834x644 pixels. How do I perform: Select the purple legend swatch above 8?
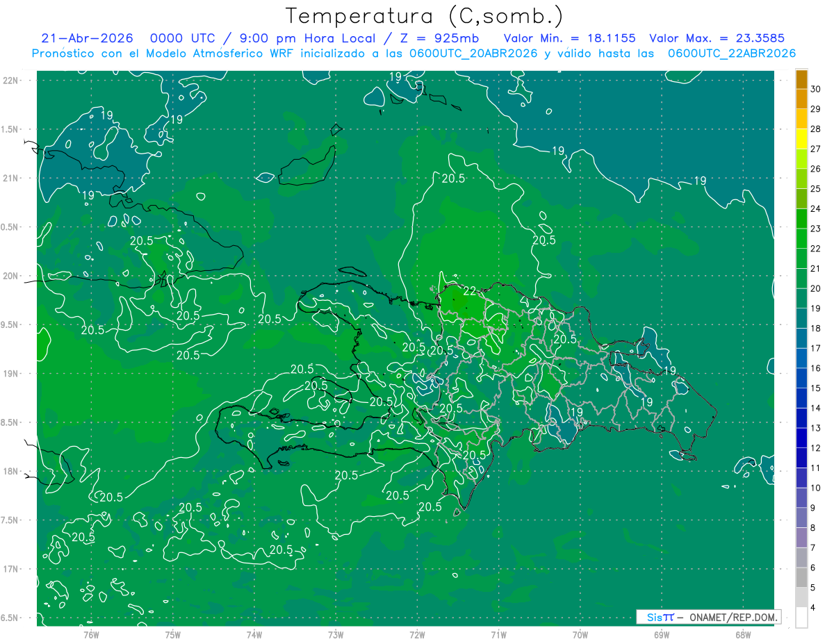click(x=801, y=518)
